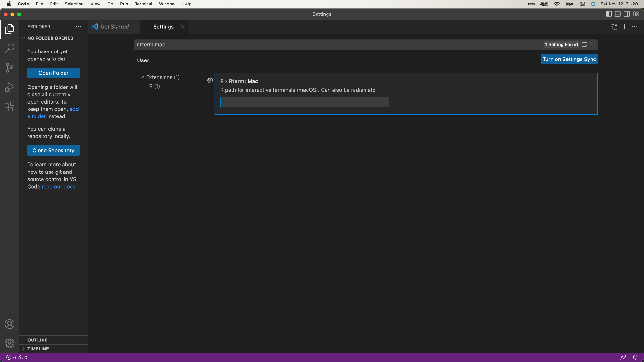Open the Run and Debug view
Screen dimensions: 644x362
pos(10,87)
